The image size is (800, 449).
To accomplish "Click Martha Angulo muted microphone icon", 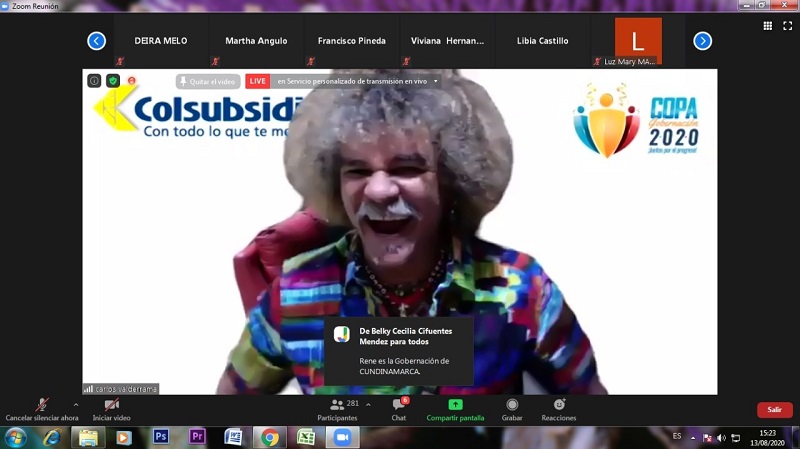I will (215, 61).
